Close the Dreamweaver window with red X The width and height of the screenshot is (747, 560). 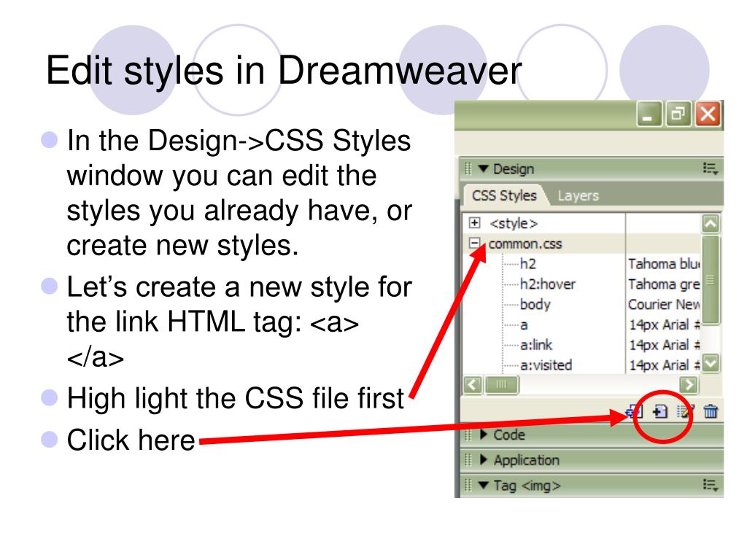tap(708, 114)
